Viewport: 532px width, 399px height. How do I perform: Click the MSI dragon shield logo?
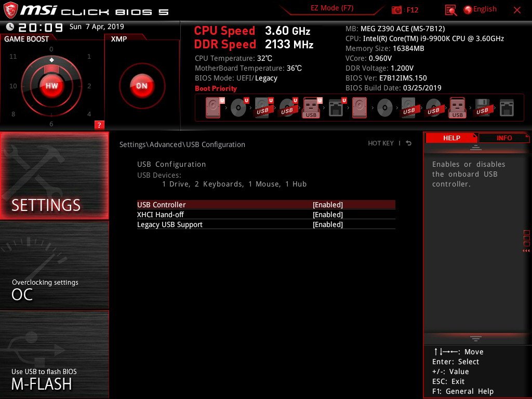10,10
